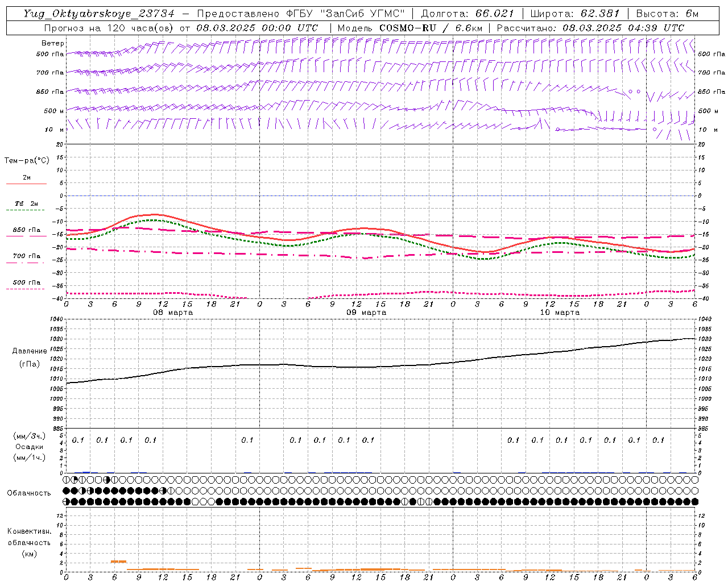Click the 09 марта date label
Screen dimensions: 728x582
tap(366, 313)
